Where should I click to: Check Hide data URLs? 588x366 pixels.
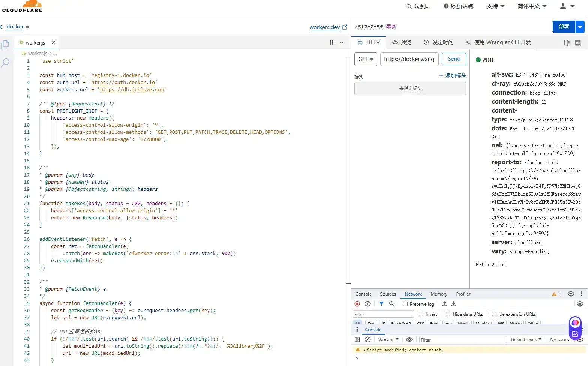click(448, 314)
